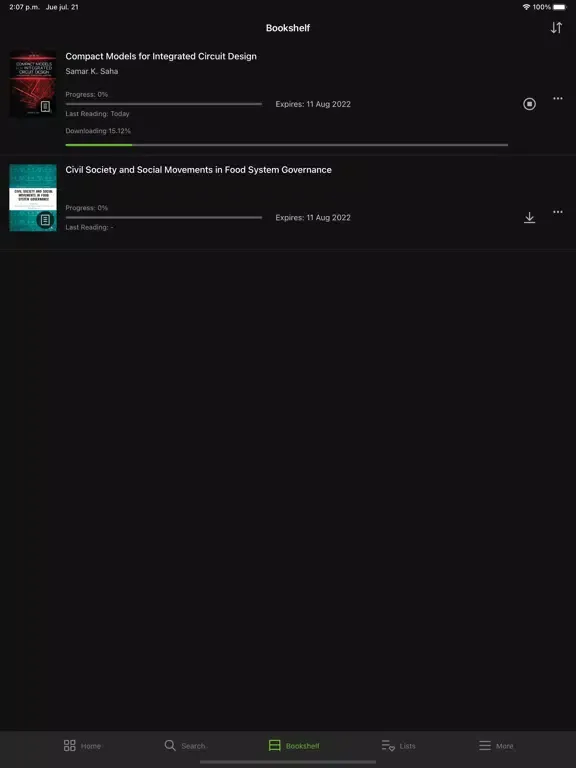Image resolution: width=576 pixels, height=768 pixels.
Task: Tap 'Progress: 0%' under Compact Models
Action: (x=87, y=94)
